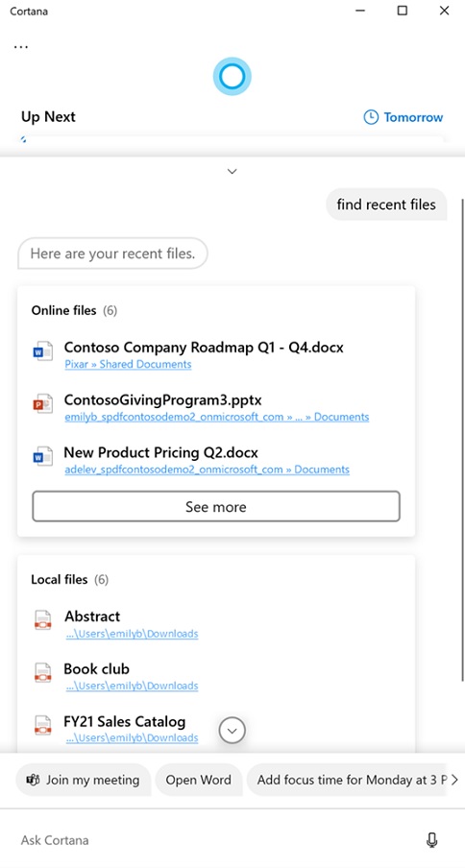Open the Pixar » Shared Documents link

coord(128,364)
